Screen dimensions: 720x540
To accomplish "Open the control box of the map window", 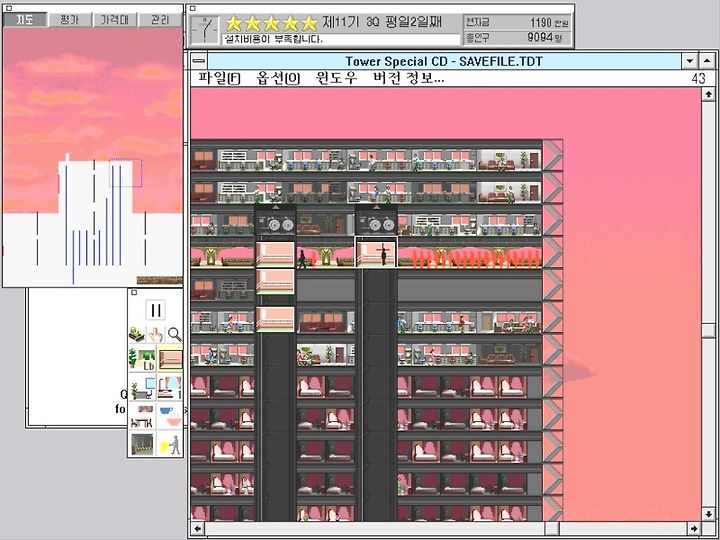I will pyautogui.click(x=8, y=8).
